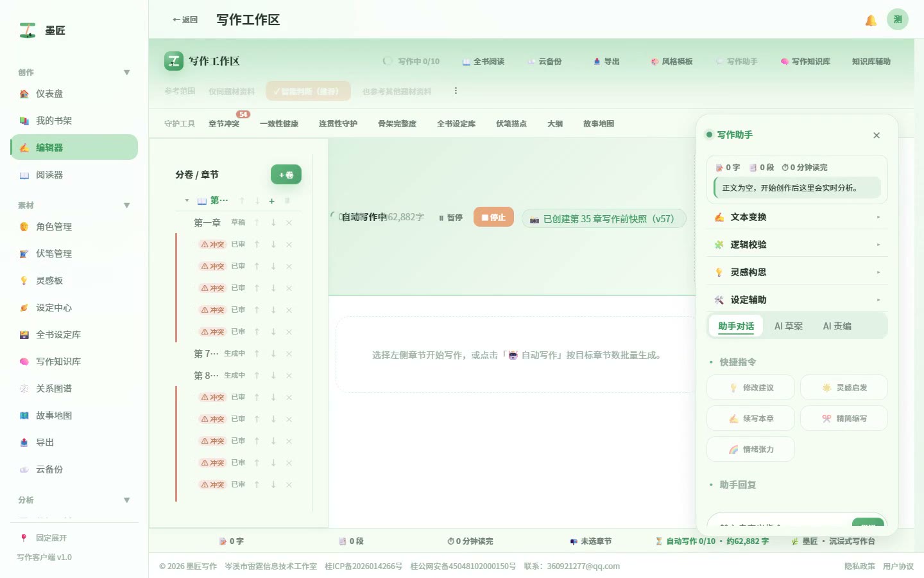Click the user avatar at top right
The height and width of the screenshot is (578, 924).
[x=898, y=19]
